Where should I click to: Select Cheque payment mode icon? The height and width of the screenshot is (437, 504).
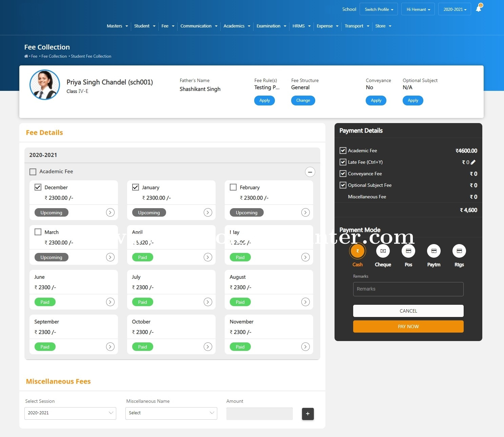pos(383,251)
